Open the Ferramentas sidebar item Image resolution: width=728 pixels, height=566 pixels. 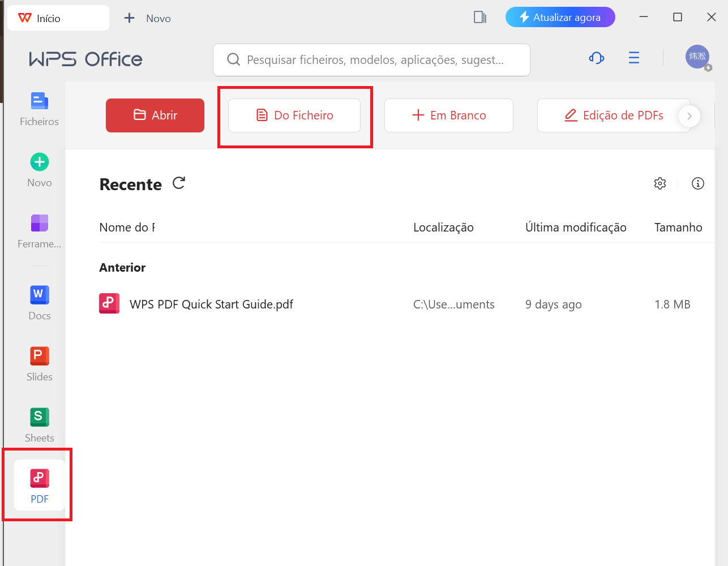tap(39, 232)
